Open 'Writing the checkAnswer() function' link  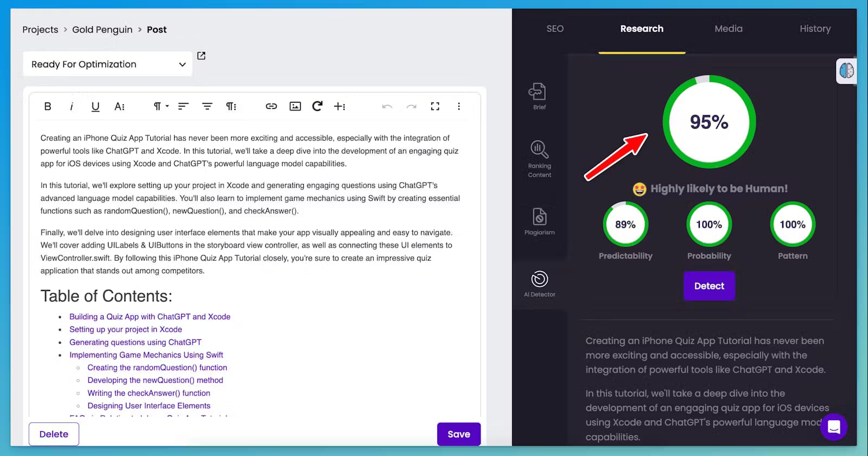[149, 393]
